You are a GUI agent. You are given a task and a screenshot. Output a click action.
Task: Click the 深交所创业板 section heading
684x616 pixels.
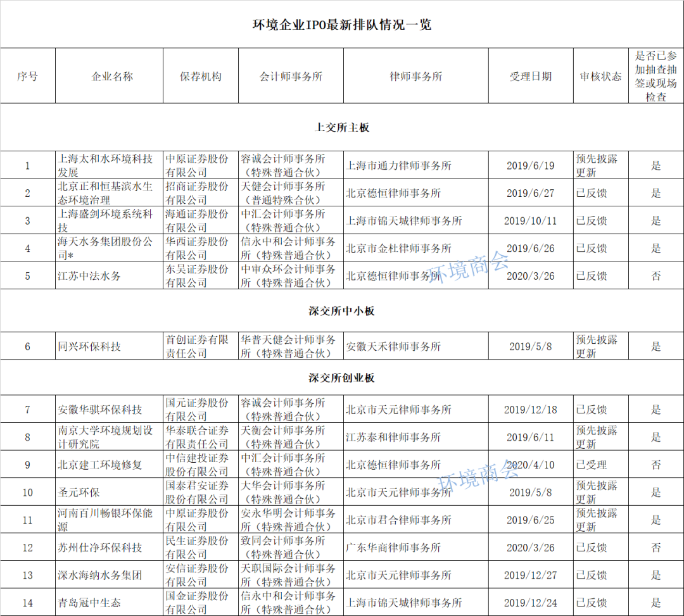pos(341,377)
